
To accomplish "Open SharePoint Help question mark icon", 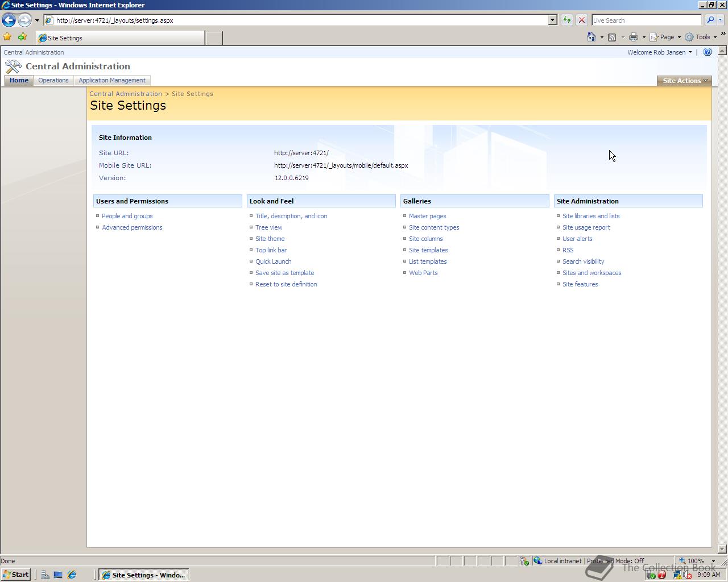I will (708, 52).
